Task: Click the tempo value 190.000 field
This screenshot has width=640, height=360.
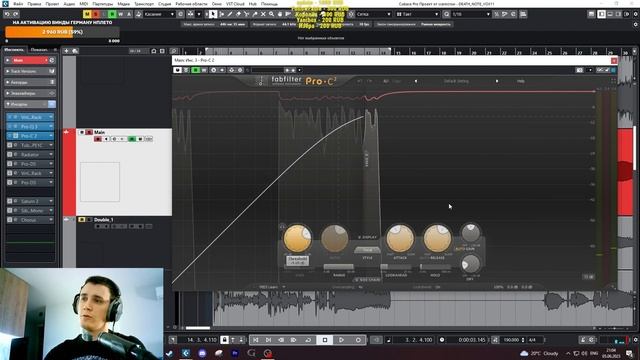Action: pyautogui.click(x=511, y=340)
